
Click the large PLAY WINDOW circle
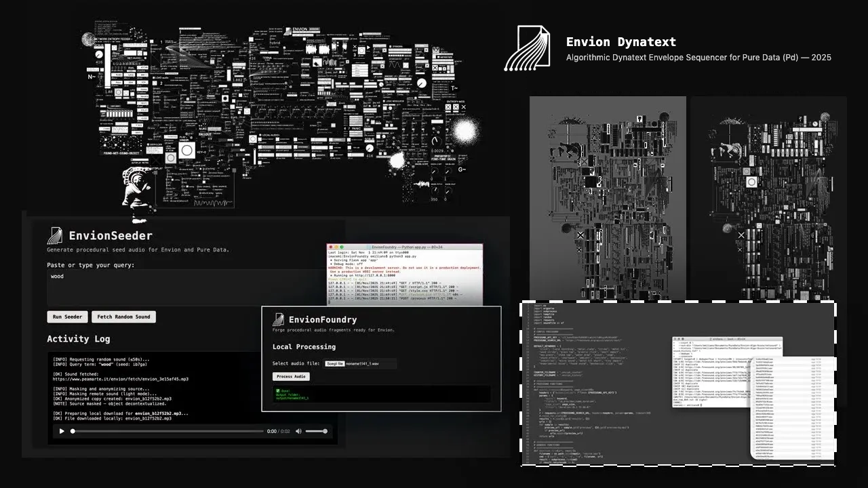(187, 150)
